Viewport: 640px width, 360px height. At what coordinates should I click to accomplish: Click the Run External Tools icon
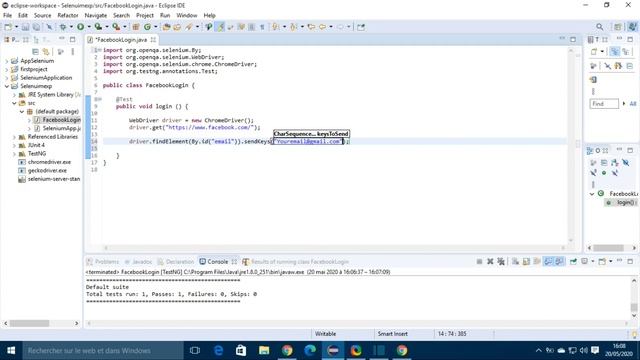pyautogui.click(x=116, y=27)
